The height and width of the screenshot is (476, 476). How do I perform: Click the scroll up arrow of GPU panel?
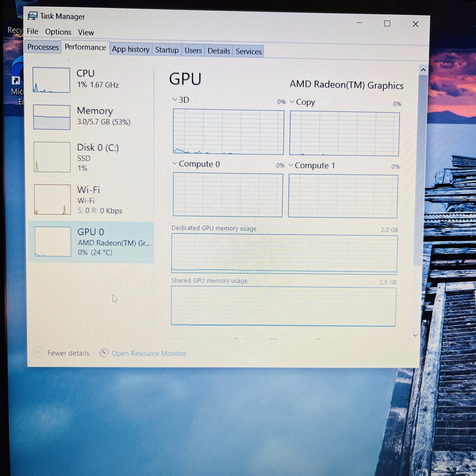coord(423,70)
